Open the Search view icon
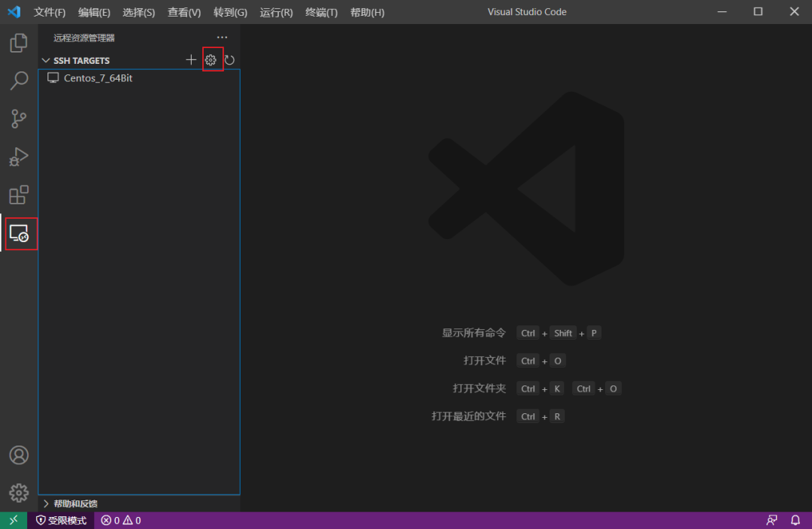The width and height of the screenshot is (812, 529). click(x=19, y=80)
